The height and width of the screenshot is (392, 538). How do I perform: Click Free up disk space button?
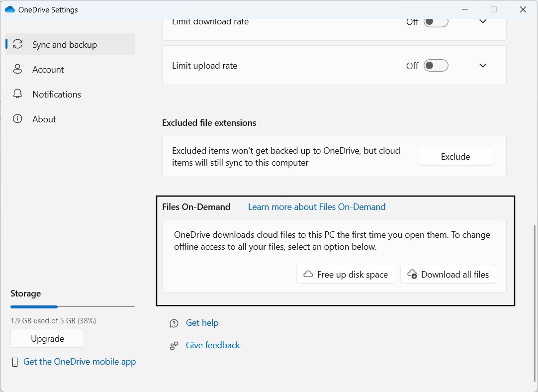(346, 274)
